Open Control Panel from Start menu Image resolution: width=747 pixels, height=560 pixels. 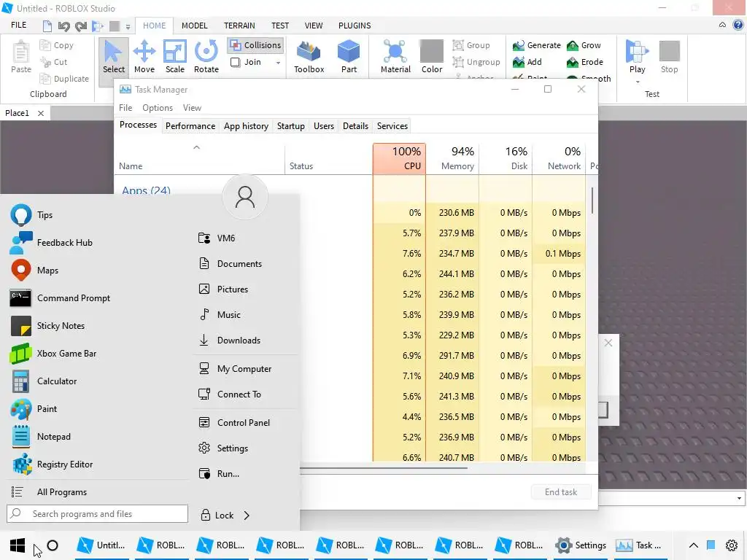pos(234,423)
